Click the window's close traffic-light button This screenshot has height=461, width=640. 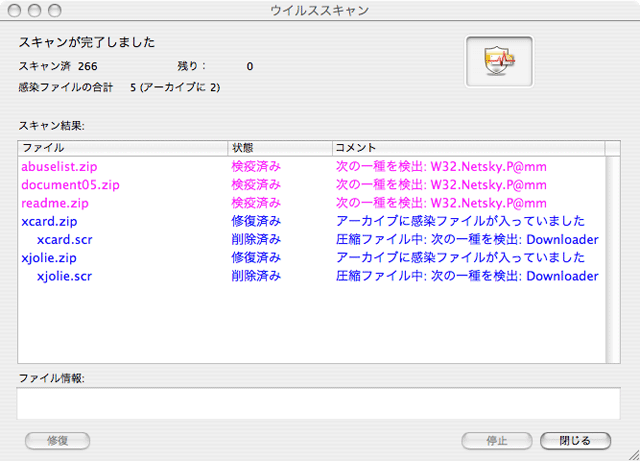click(14, 10)
